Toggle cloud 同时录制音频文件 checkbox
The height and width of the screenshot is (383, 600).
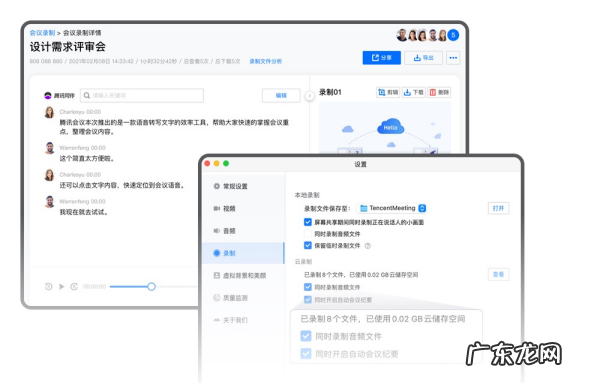point(308,287)
